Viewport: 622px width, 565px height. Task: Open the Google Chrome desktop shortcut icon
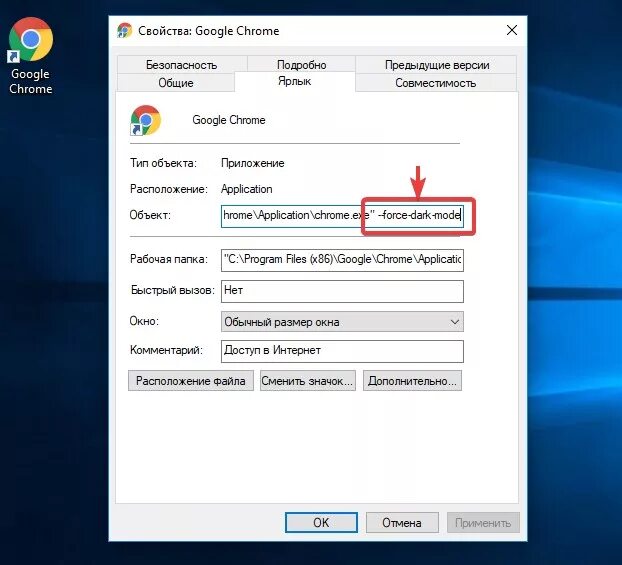pos(31,56)
